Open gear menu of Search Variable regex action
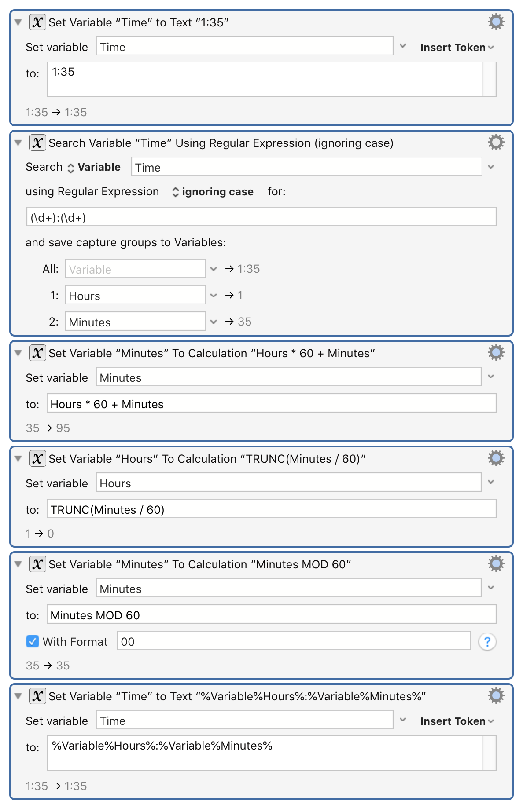The image size is (523, 812). pyautogui.click(x=496, y=142)
